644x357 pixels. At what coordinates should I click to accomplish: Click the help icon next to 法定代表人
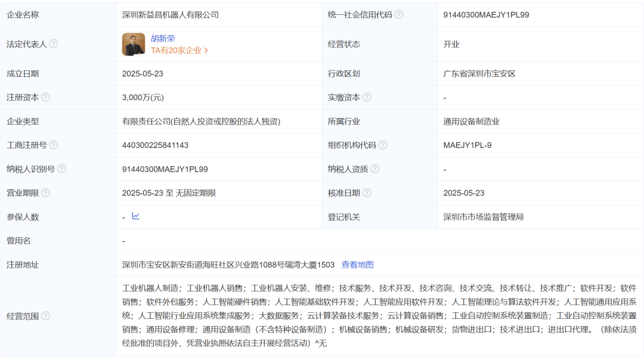54,44
